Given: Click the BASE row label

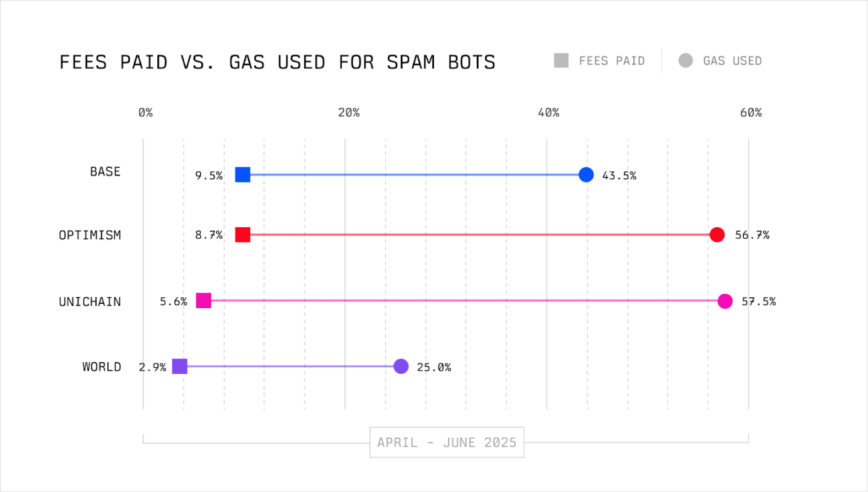Looking at the screenshot, I should tap(105, 172).
